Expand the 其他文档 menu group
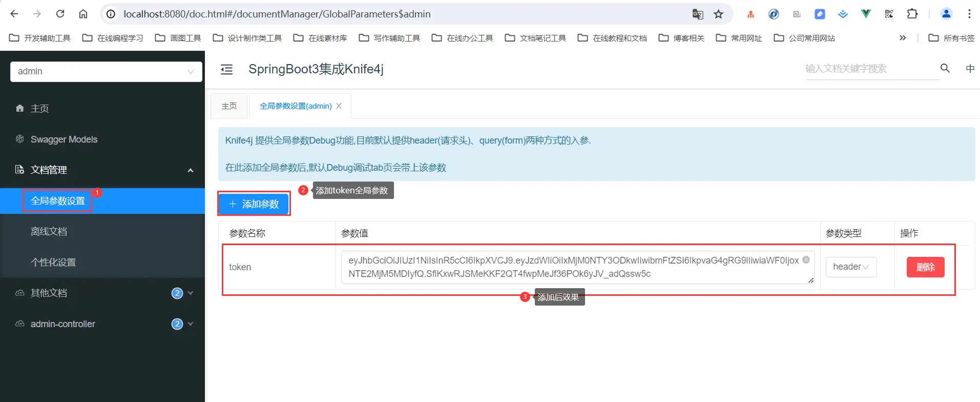This screenshot has height=402, width=980. pyautogui.click(x=102, y=293)
